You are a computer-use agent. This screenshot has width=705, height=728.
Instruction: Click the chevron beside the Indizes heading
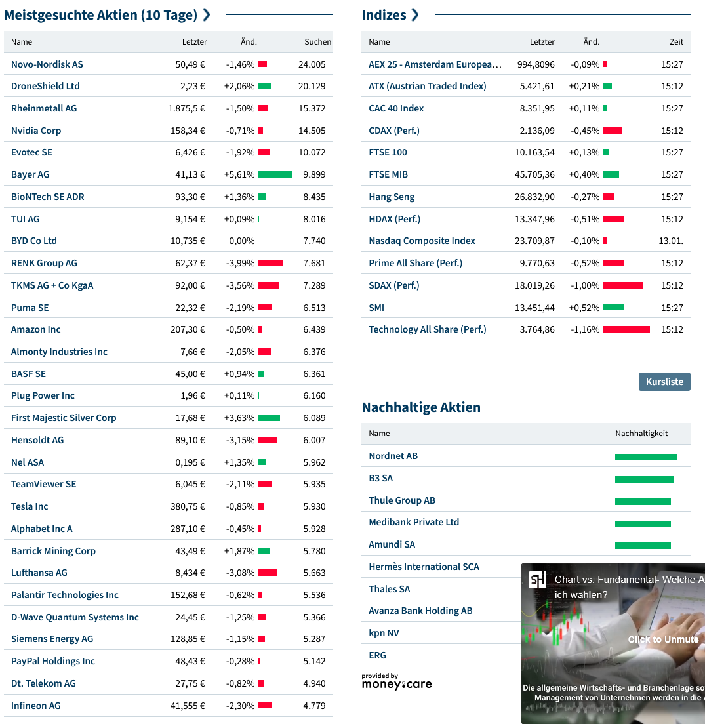pyautogui.click(x=414, y=15)
